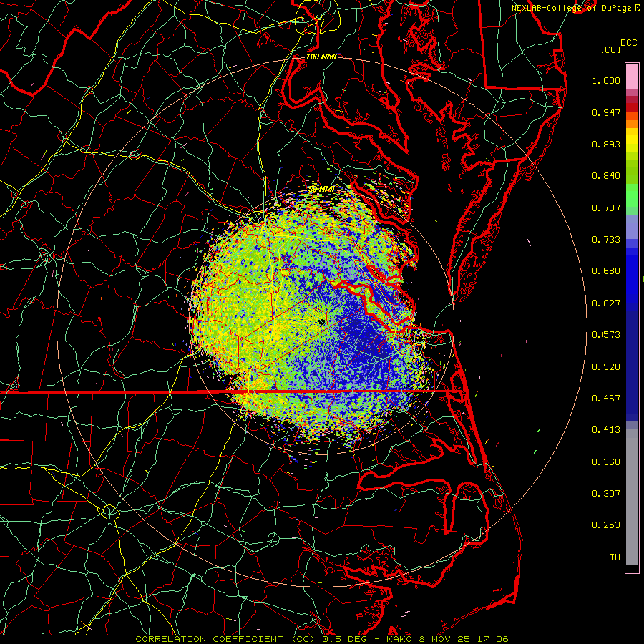Click the 0.467 legend value
This screenshot has height=644, width=644.
coord(606,399)
